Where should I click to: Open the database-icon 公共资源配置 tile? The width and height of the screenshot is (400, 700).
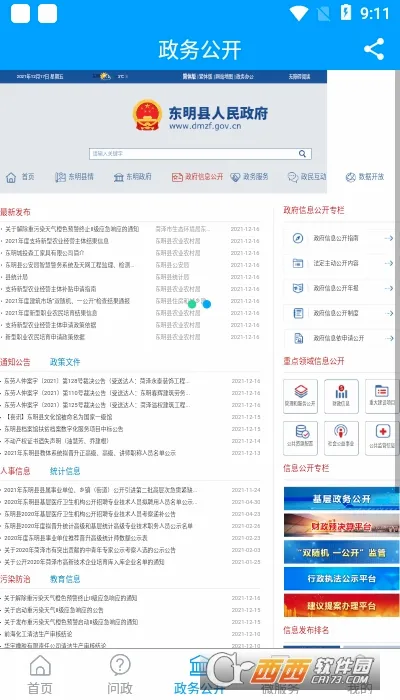(x=300, y=438)
